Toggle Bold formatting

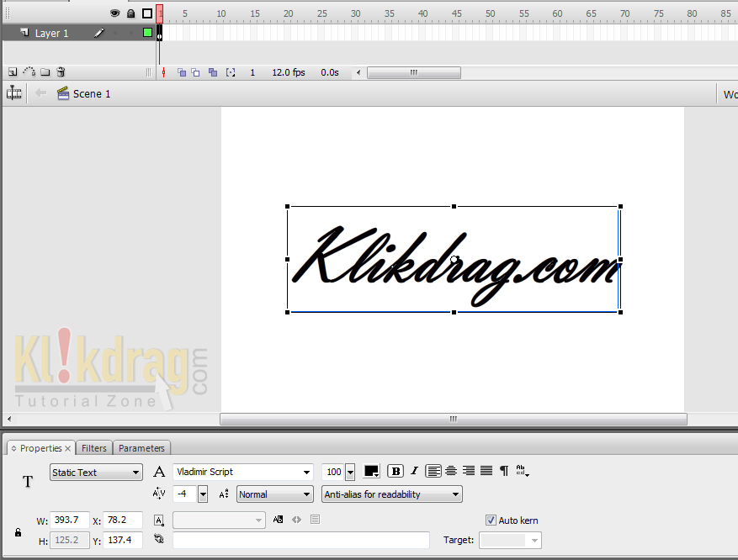[396, 471]
